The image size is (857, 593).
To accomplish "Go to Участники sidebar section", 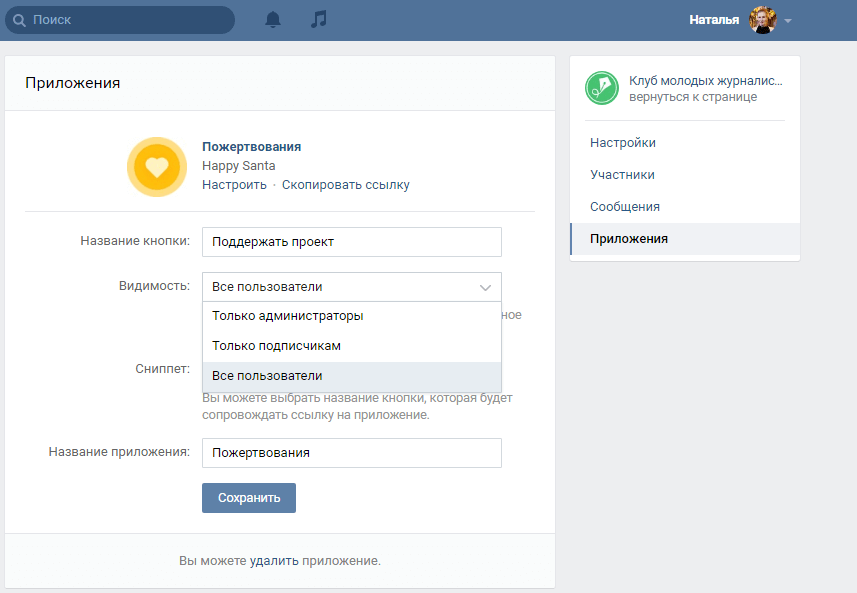I will (622, 175).
